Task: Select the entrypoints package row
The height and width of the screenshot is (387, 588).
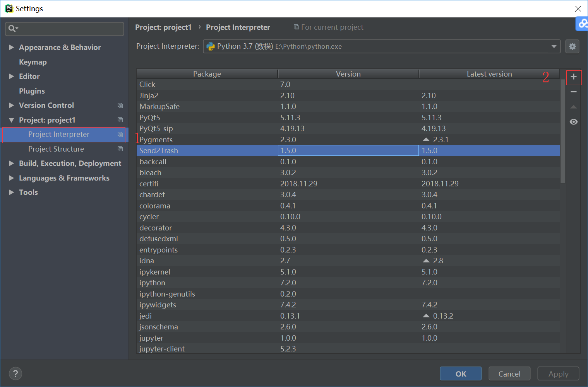Action: click(348, 250)
